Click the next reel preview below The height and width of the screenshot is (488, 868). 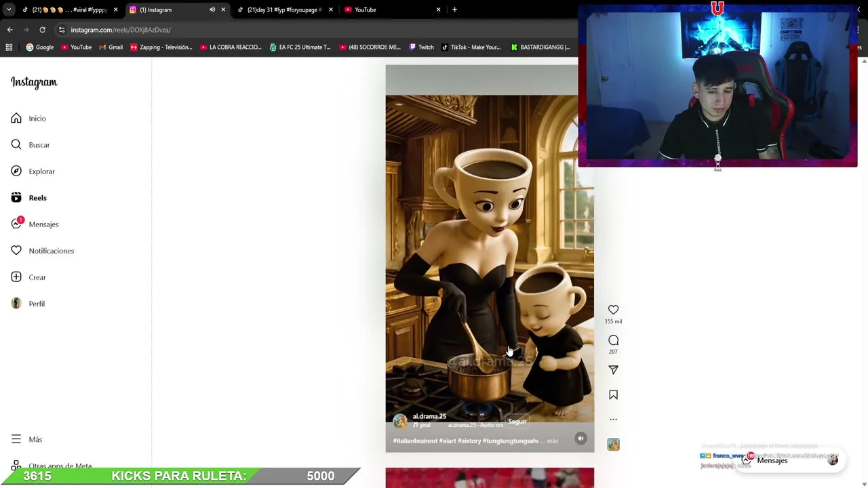[x=490, y=478]
